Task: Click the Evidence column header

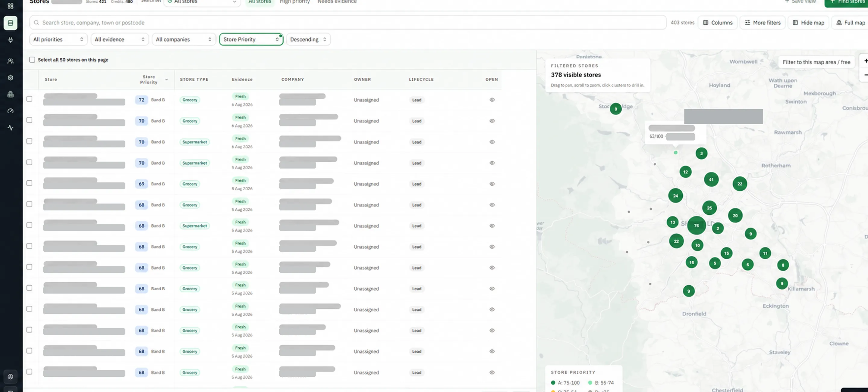Action: coord(242,79)
